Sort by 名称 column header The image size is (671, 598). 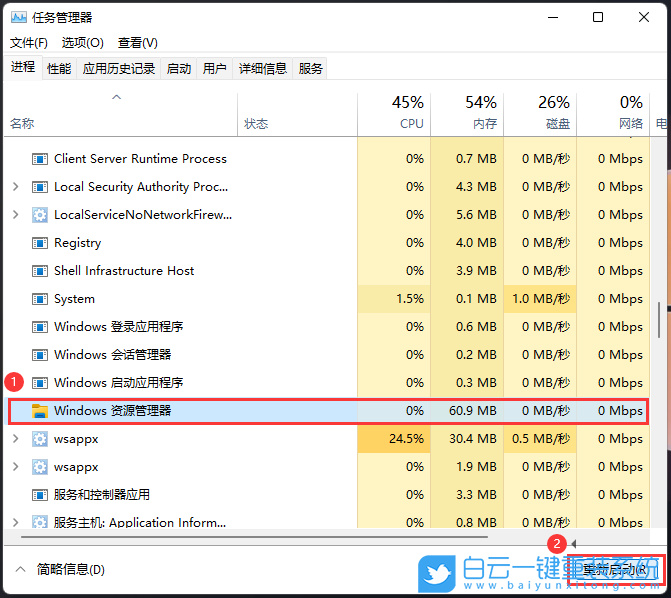(x=121, y=115)
